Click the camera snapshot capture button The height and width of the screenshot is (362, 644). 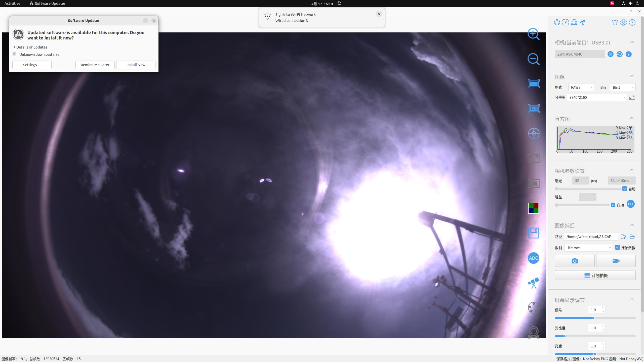[575, 261]
